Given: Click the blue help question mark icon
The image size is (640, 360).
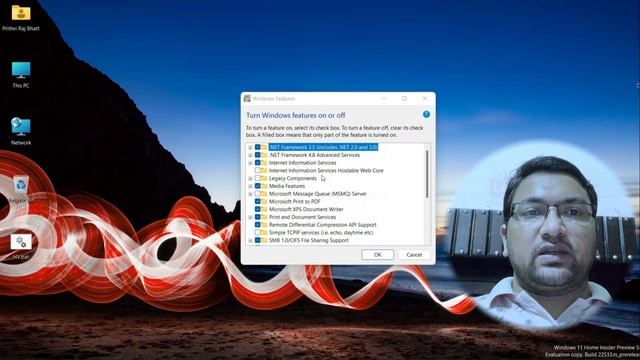Looking at the screenshot, I should pos(426,114).
